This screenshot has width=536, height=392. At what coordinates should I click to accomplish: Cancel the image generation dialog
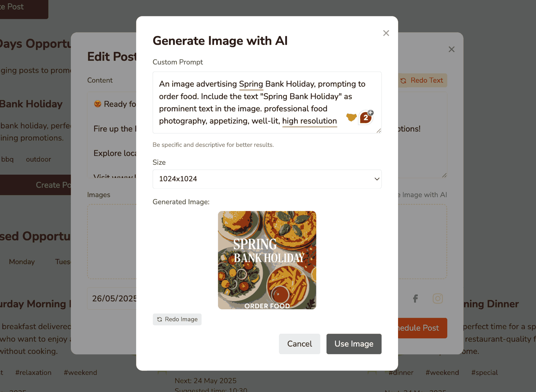(299, 344)
